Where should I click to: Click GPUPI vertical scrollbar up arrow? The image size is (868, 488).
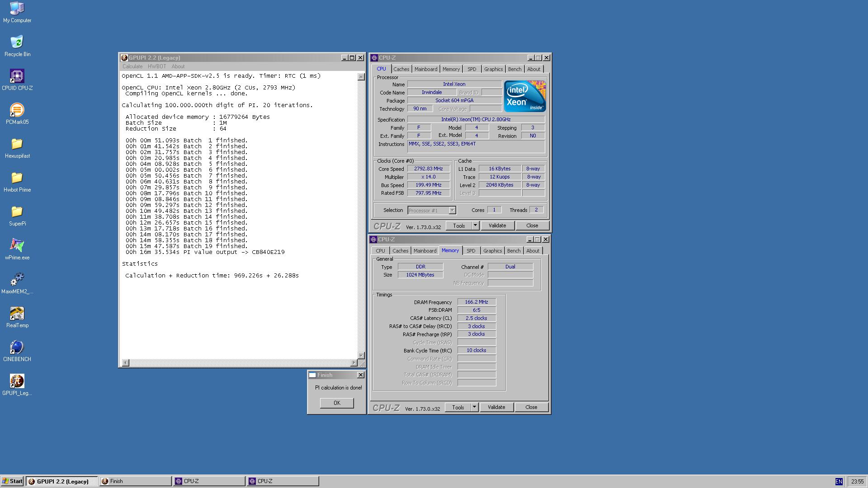[x=361, y=77]
